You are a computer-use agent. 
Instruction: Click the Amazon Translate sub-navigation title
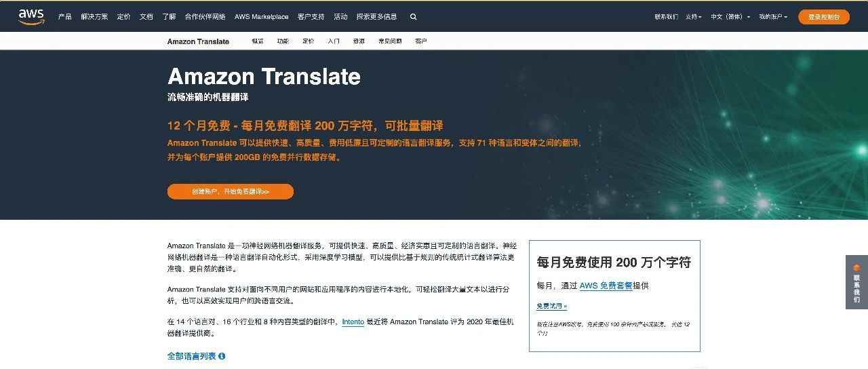tap(198, 41)
